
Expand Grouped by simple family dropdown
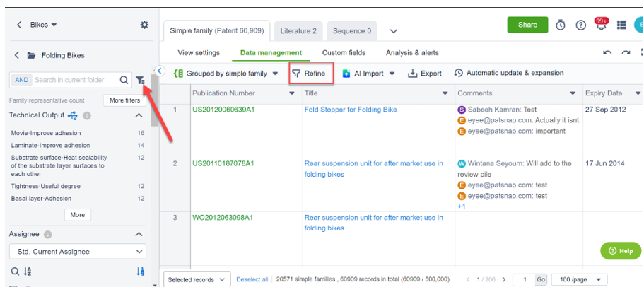226,74
